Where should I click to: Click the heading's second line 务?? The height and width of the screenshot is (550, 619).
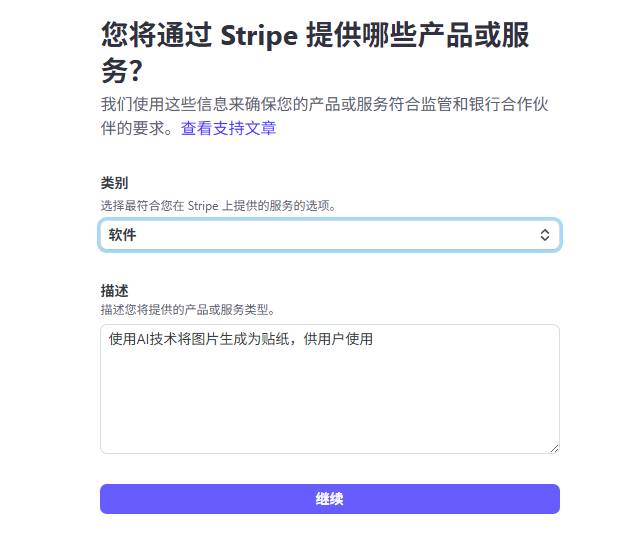(122, 71)
